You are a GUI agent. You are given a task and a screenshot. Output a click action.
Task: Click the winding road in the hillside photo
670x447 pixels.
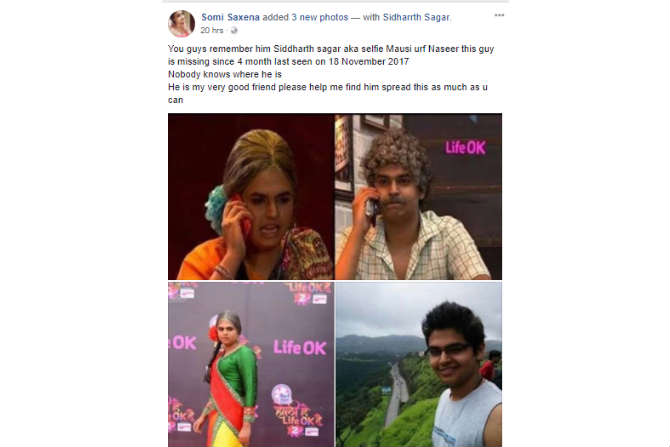coord(397,391)
